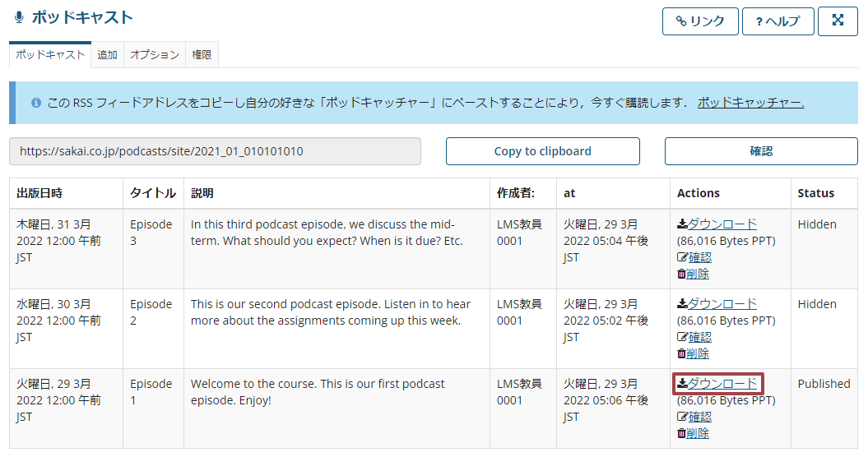The height and width of the screenshot is (466, 868).
Task: Open the リンク button
Action: 700,21
